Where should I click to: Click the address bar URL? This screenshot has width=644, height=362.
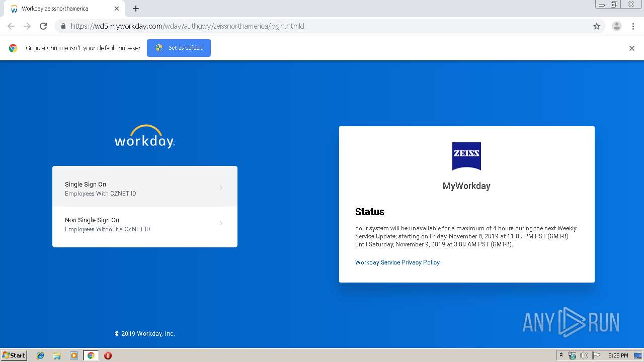pyautogui.click(x=187, y=26)
